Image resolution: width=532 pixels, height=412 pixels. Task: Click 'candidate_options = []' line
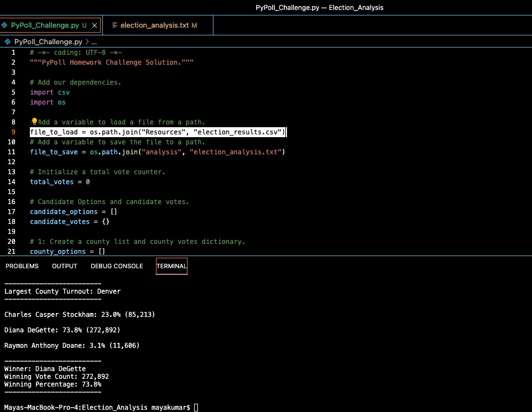point(74,212)
